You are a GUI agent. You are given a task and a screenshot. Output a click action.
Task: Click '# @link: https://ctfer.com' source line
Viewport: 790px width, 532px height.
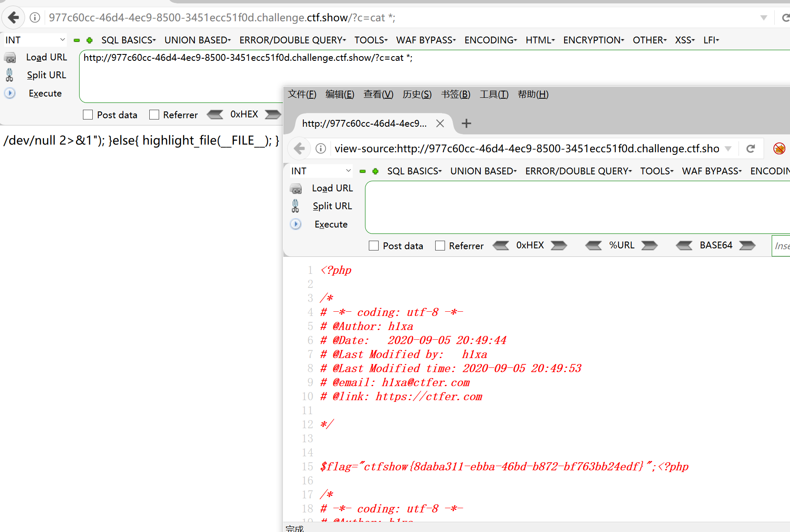pos(401,396)
